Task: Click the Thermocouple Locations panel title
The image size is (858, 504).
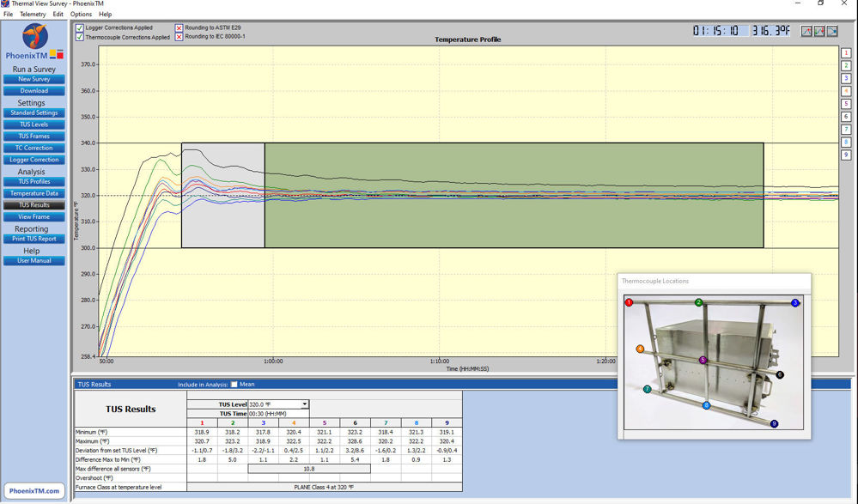Action: tap(655, 281)
